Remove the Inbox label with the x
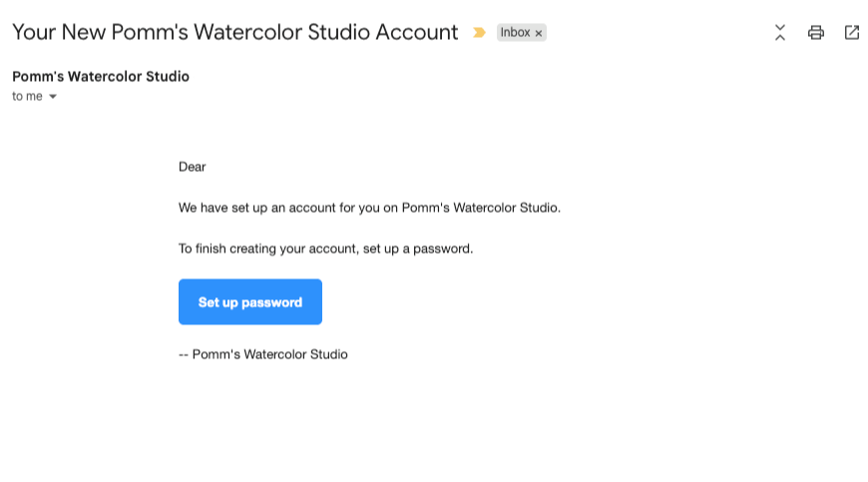868x482 pixels. (x=539, y=33)
